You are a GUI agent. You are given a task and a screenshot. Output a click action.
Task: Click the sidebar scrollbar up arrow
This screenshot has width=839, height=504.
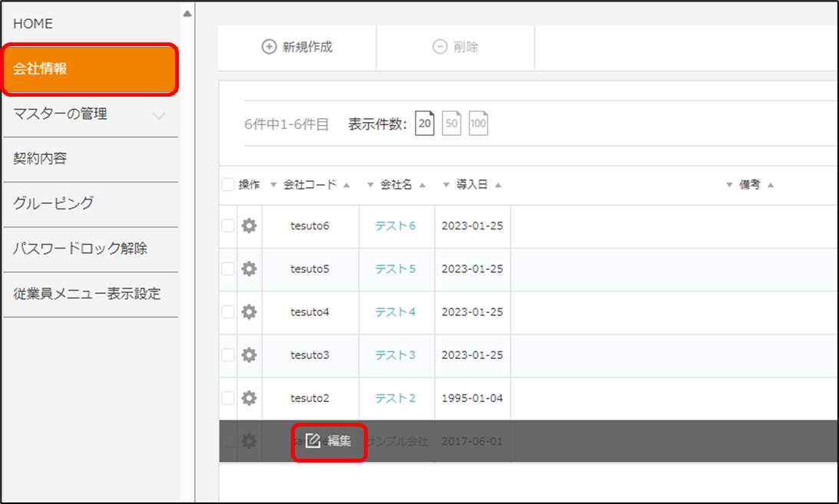(187, 13)
